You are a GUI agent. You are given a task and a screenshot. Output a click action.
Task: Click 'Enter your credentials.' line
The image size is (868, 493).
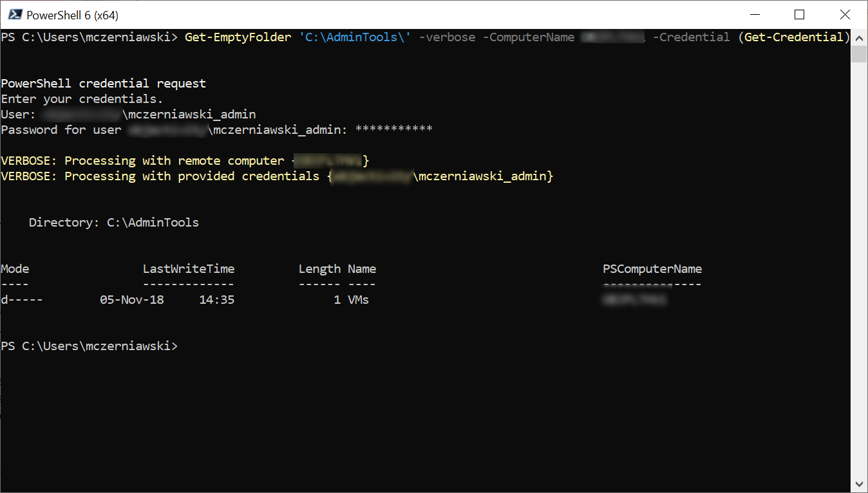(82, 99)
